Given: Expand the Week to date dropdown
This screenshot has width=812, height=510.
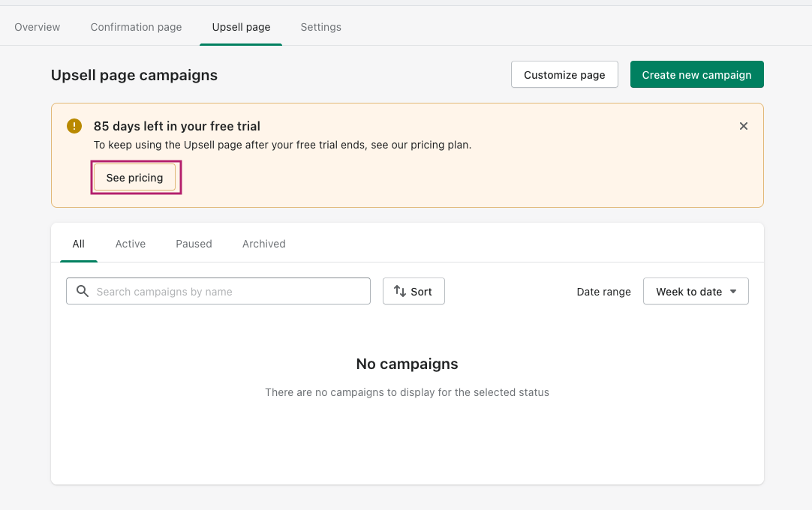Looking at the screenshot, I should 696,291.
